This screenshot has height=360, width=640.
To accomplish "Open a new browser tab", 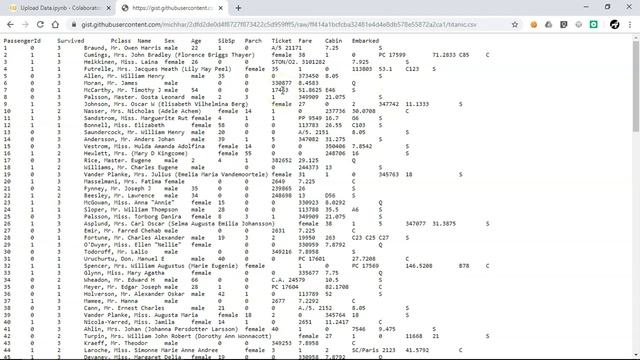I will click(238, 8).
